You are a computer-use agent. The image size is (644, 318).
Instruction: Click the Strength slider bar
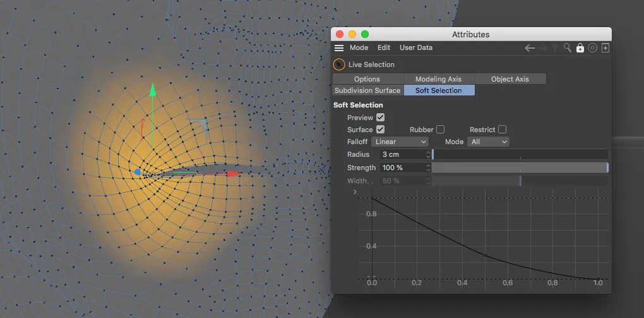519,168
